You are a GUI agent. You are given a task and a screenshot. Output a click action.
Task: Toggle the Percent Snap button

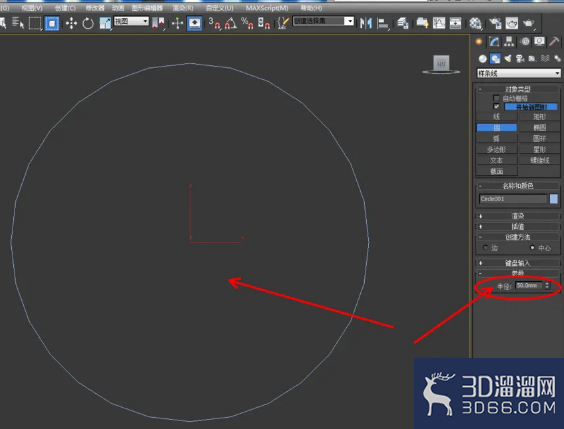(247, 24)
